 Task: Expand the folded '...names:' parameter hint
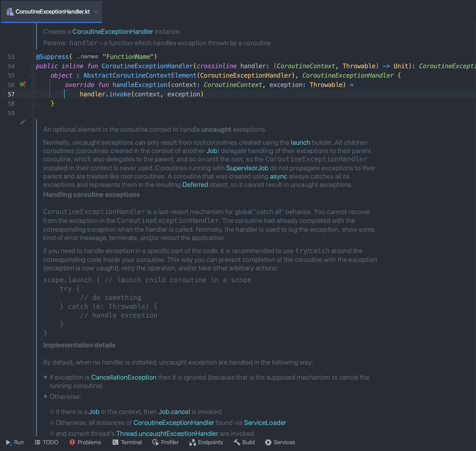click(87, 57)
